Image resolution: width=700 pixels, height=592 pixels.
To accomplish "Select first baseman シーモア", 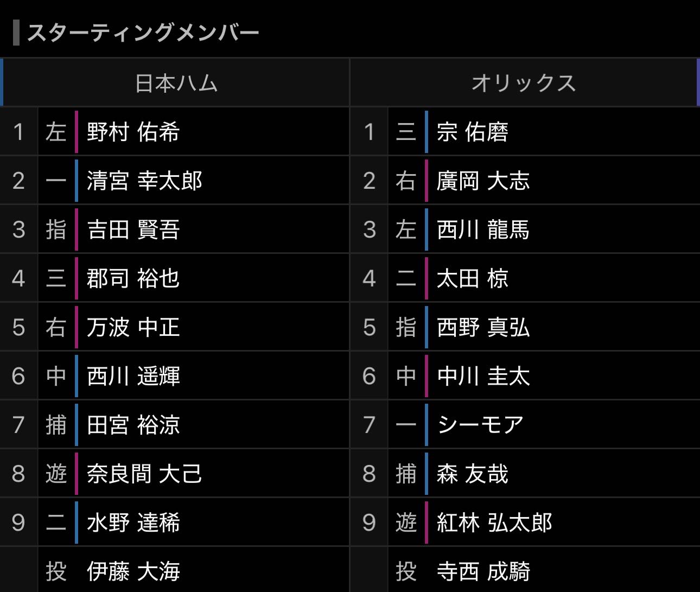I will (480, 425).
